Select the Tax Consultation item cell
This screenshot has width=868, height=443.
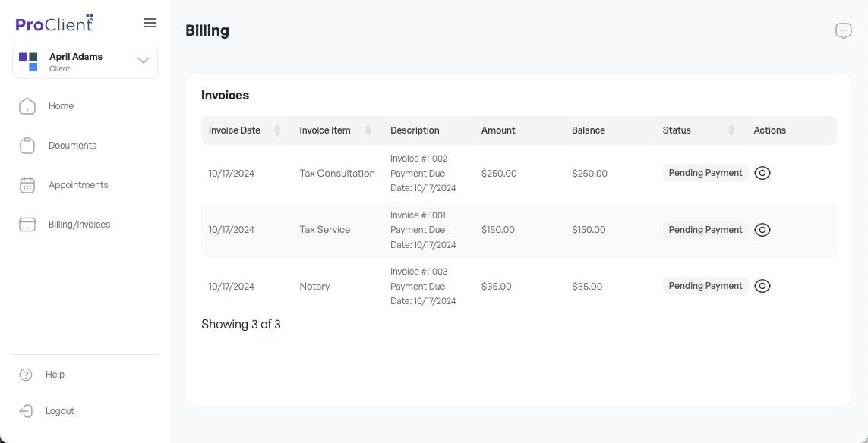pos(337,174)
